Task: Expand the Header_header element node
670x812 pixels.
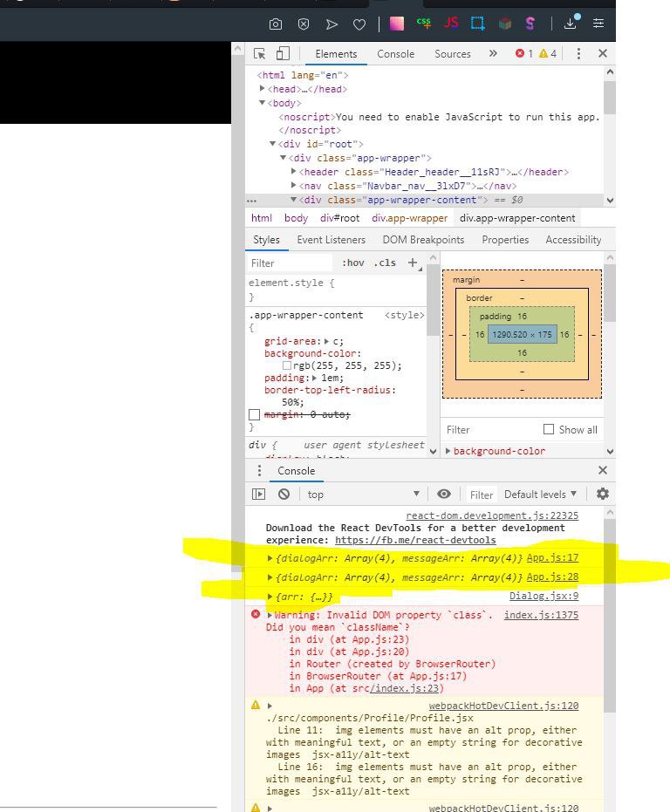Action: (294, 171)
